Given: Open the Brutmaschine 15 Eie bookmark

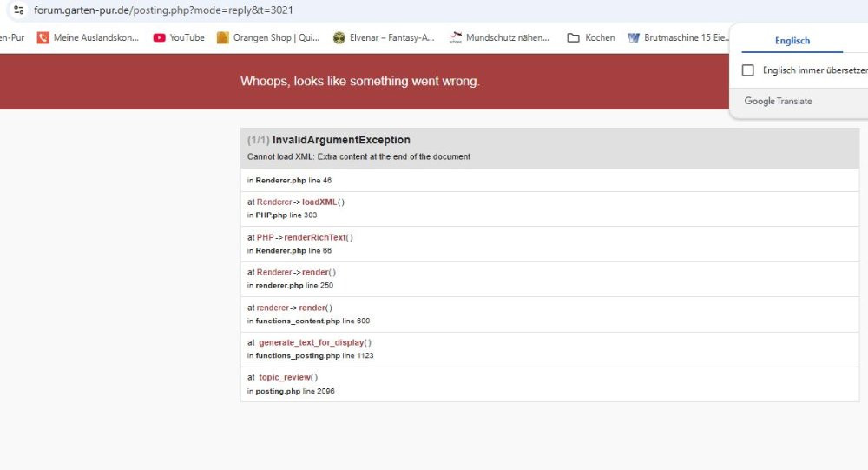Looking at the screenshot, I should click(678, 37).
